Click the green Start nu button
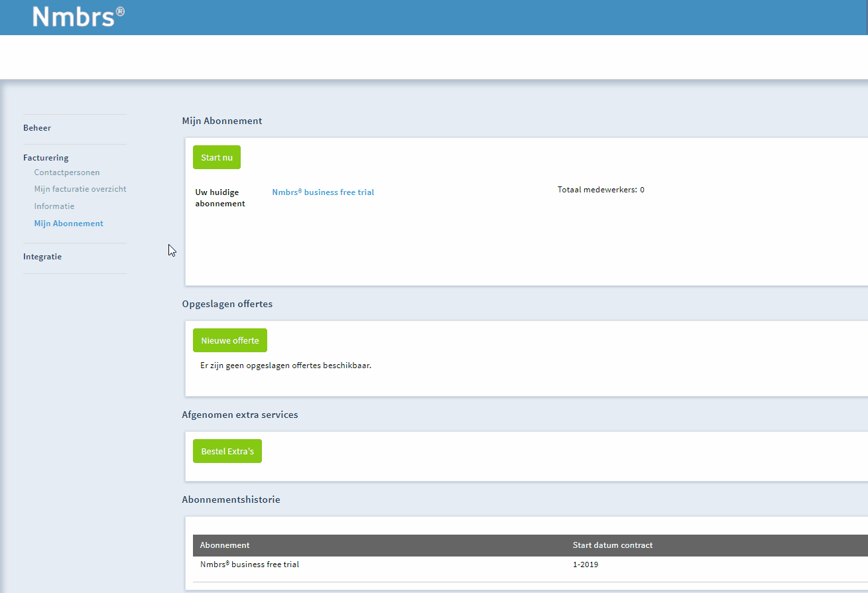868x593 pixels. [217, 157]
